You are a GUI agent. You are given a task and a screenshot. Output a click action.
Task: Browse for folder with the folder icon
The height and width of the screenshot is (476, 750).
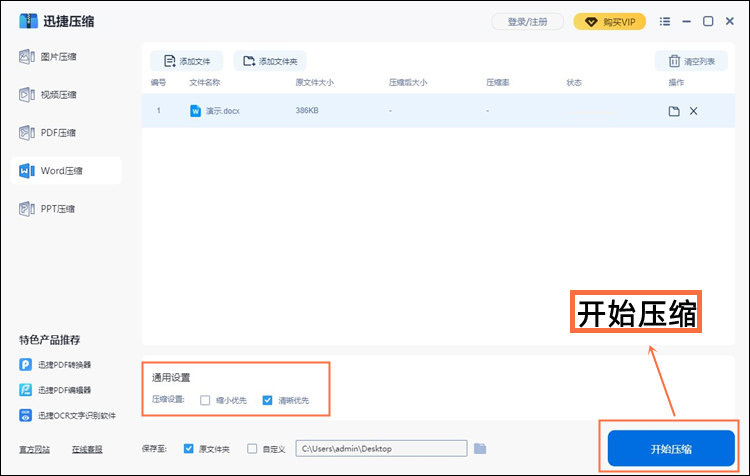[x=480, y=449]
